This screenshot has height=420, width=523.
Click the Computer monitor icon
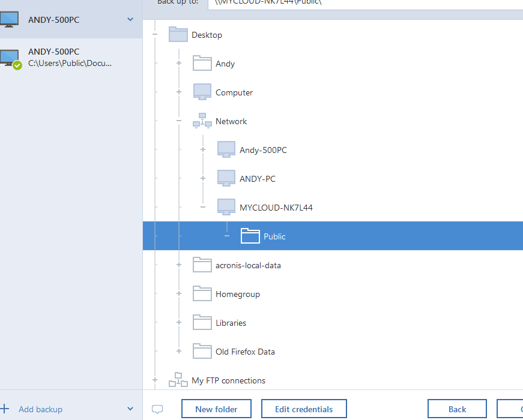(x=202, y=92)
